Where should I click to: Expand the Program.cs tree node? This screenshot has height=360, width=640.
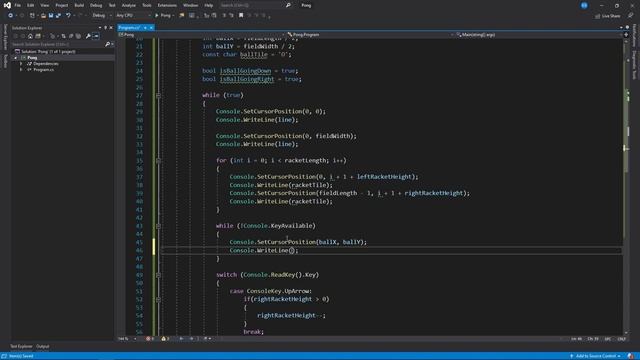point(21,70)
